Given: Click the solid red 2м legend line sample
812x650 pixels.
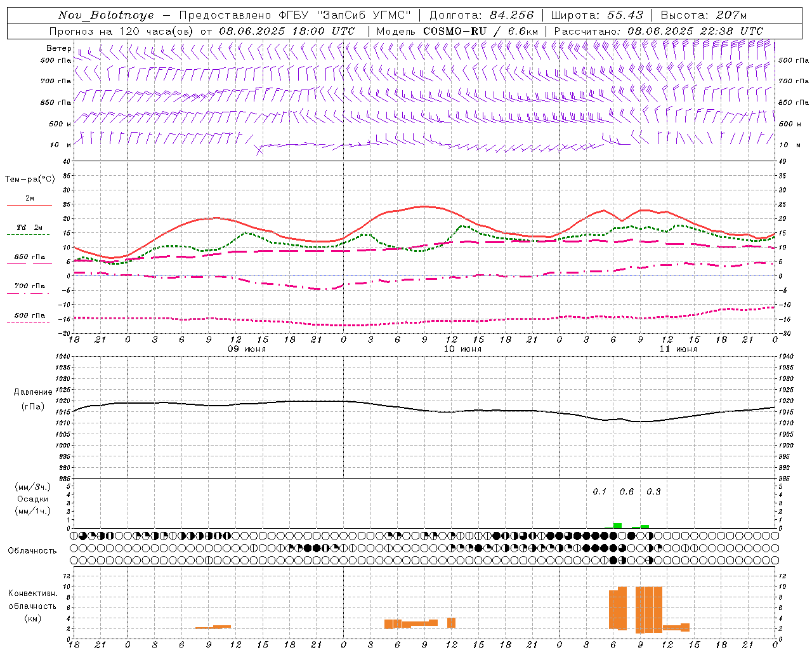Looking at the screenshot, I should click(29, 205).
